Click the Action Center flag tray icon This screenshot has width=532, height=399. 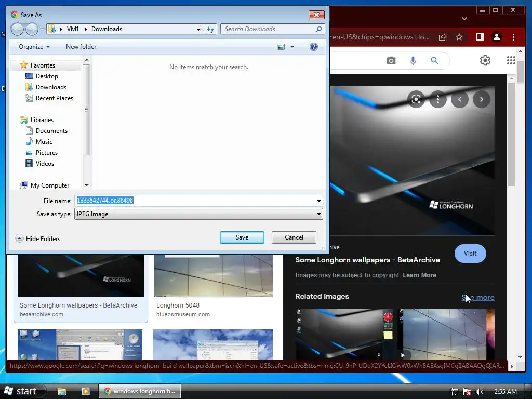point(467,392)
